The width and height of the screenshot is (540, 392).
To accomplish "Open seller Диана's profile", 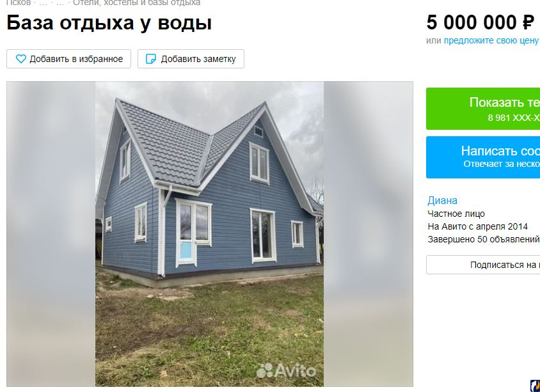I will 443,200.
